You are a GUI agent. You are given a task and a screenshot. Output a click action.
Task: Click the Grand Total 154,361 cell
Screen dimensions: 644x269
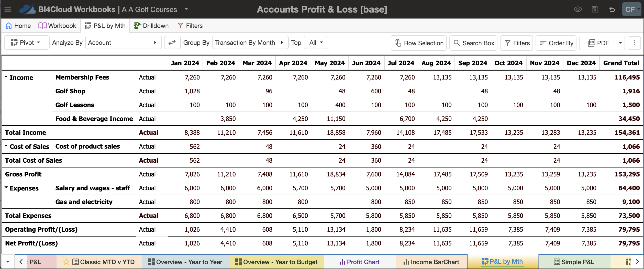coord(627,133)
